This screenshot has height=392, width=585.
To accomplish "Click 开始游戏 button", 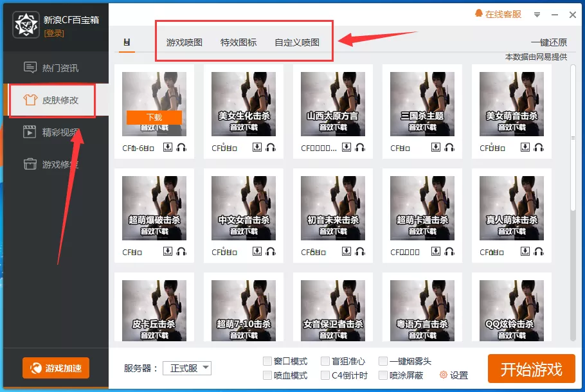I will [x=531, y=369].
